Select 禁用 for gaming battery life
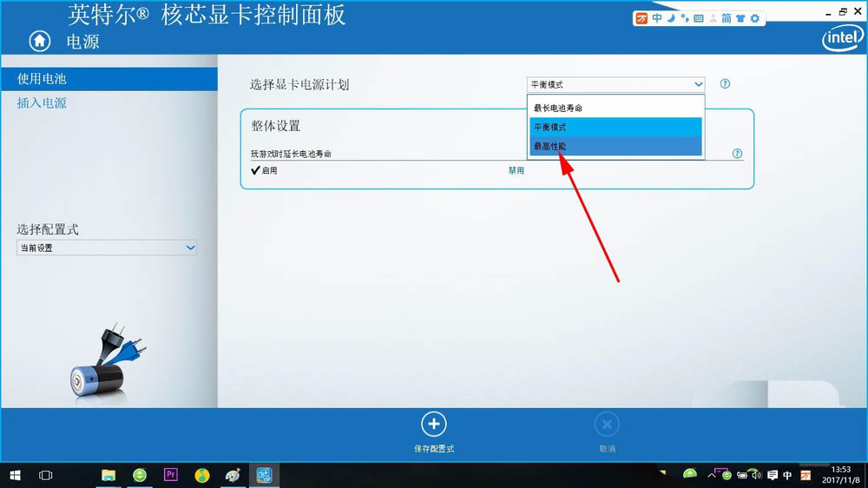The height and width of the screenshot is (488, 868). [516, 170]
